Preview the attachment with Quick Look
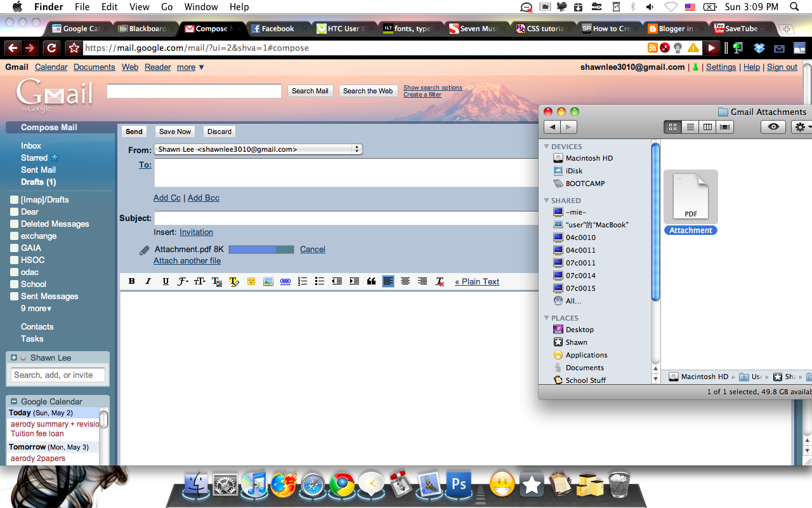The image size is (812, 508). (773, 127)
